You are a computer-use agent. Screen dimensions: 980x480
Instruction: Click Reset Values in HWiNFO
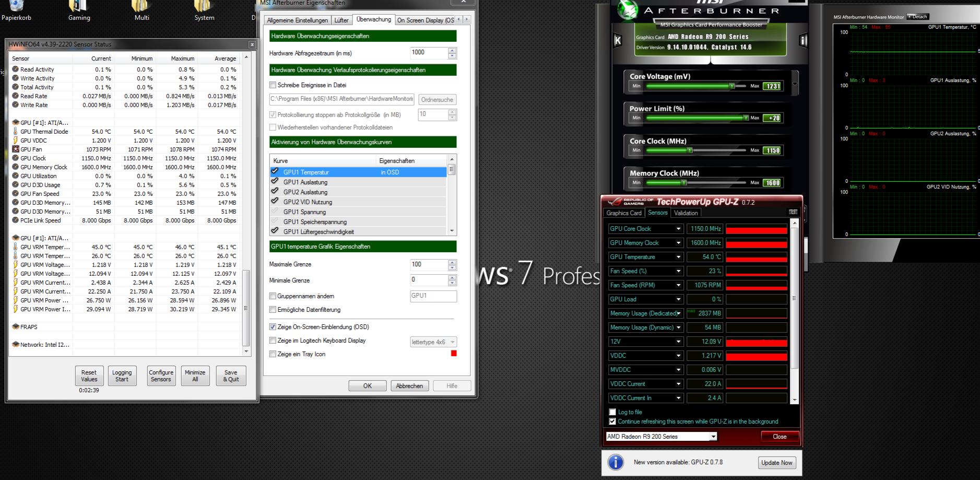point(89,376)
